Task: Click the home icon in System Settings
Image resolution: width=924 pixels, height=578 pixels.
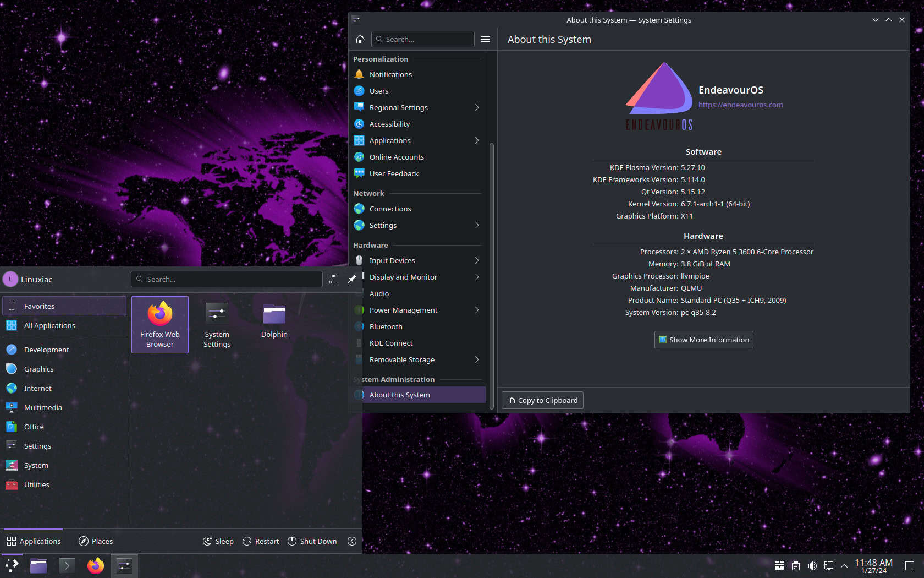Action: (360, 39)
